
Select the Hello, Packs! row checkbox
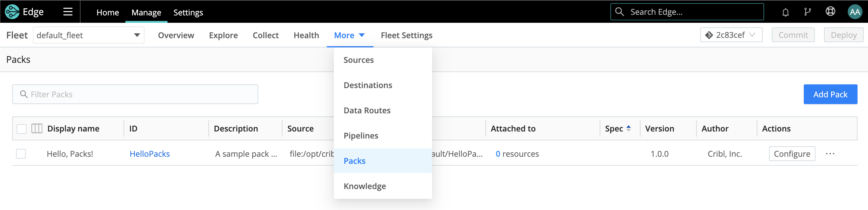pyautogui.click(x=21, y=154)
